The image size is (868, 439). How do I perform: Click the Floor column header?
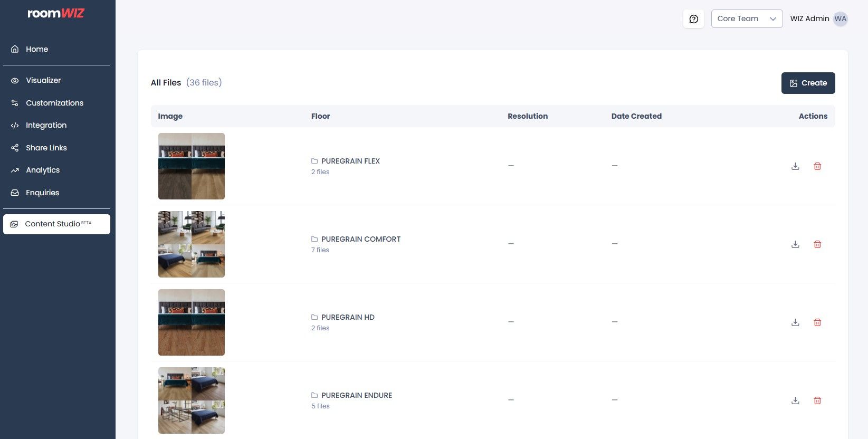(320, 116)
